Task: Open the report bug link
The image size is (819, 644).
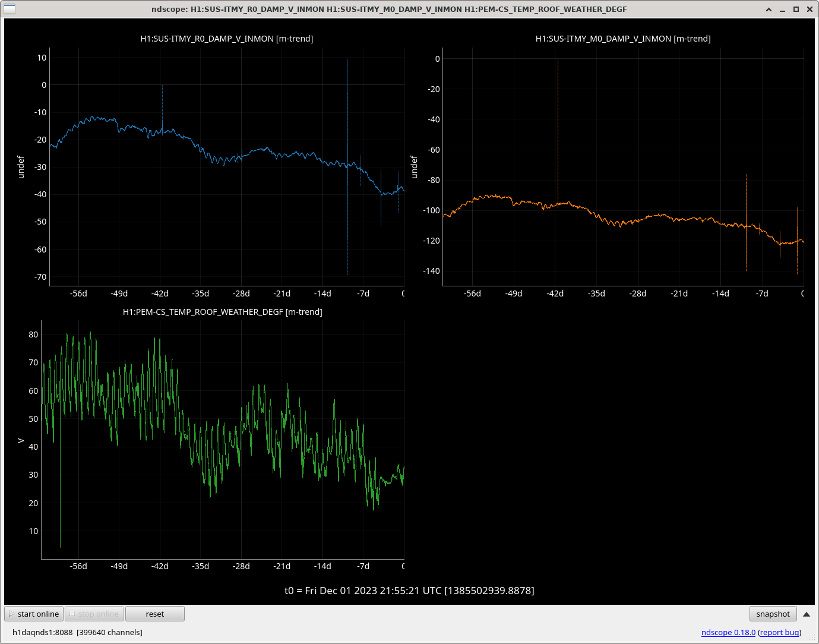Action: pos(779,632)
